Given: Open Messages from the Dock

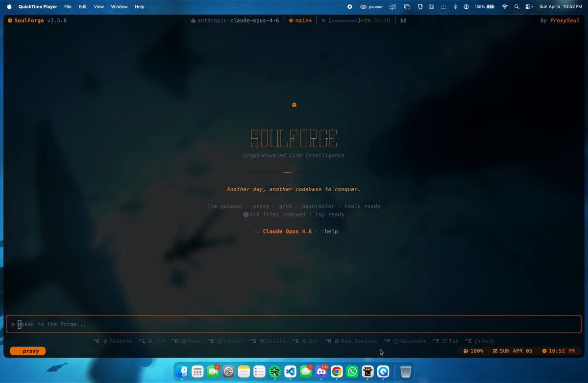Looking at the screenshot, I should [306, 372].
